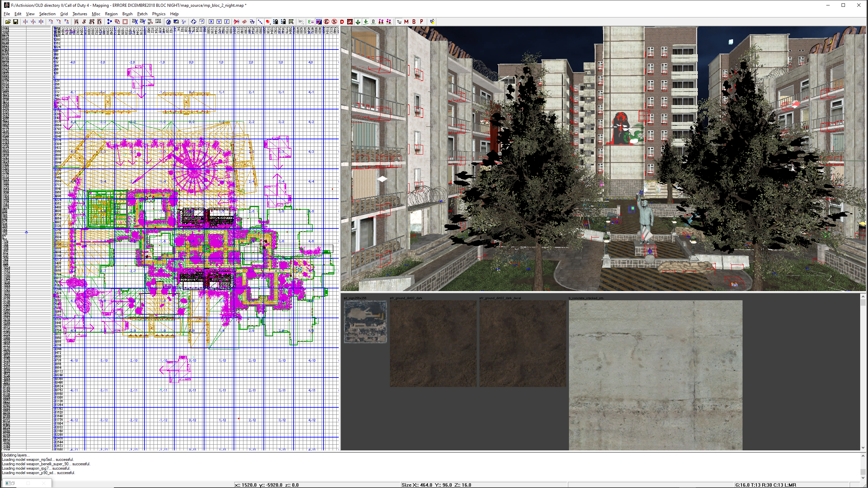Click the CYCLE LAYER icon
This screenshot has width=868, height=488.
158,22
